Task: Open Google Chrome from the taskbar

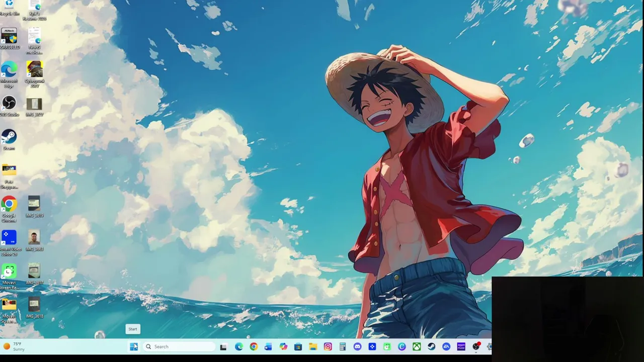Action: pyautogui.click(x=254, y=346)
